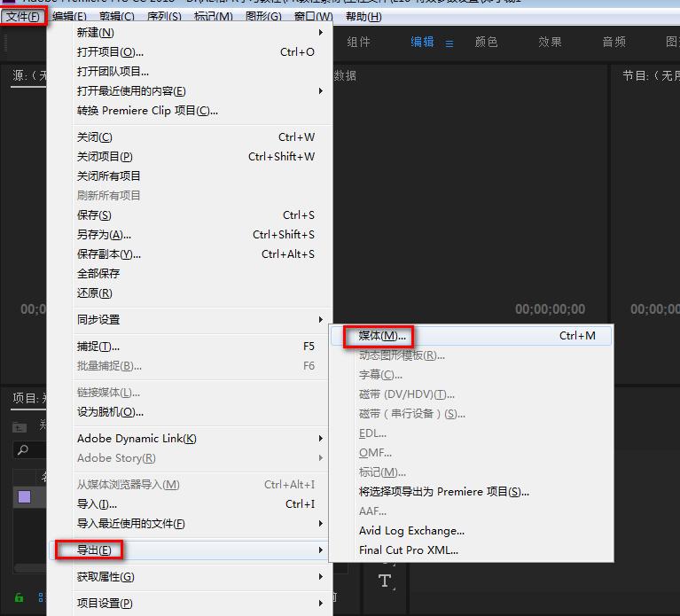Switch to the 效果 workspace tab

[x=550, y=42]
